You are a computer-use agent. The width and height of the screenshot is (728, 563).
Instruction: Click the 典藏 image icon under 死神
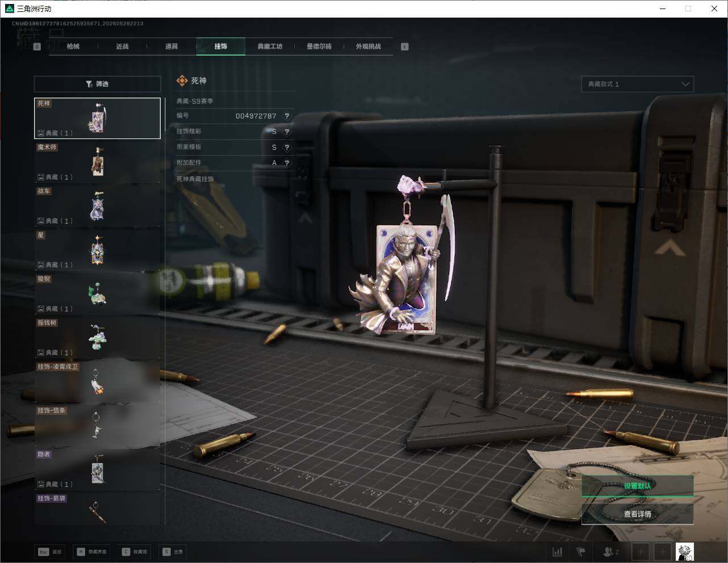click(41, 133)
